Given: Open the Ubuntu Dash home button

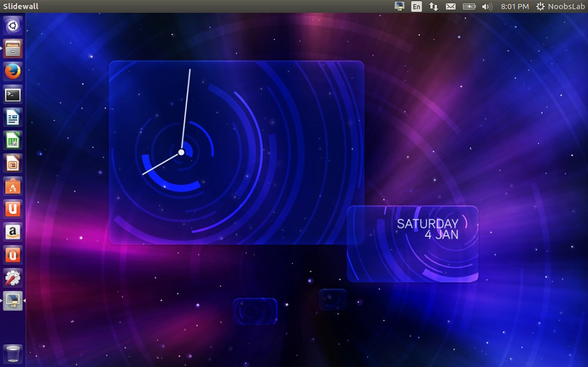Looking at the screenshot, I should coord(13,25).
